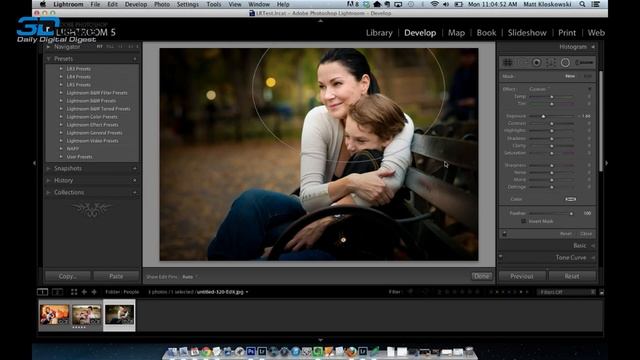
Task: Expand the Basic panel
Action: click(x=593, y=245)
